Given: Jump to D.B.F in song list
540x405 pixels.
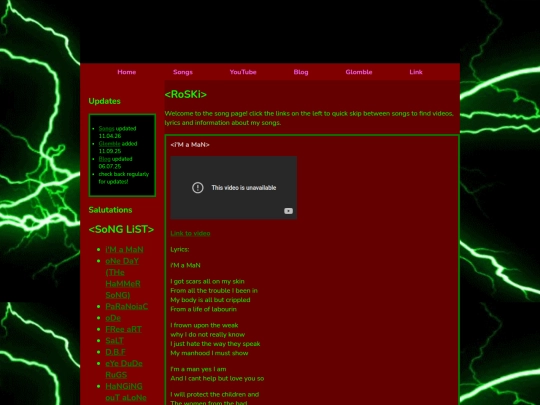Looking at the screenshot, I should 115,352.
